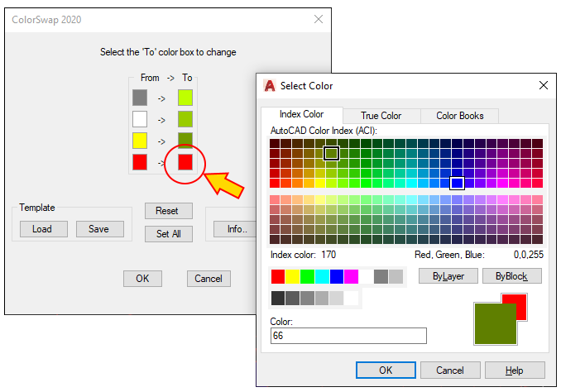561x392 pixels.
Task: Select the white 'From' color box
Action: click(x=140, y=119)
